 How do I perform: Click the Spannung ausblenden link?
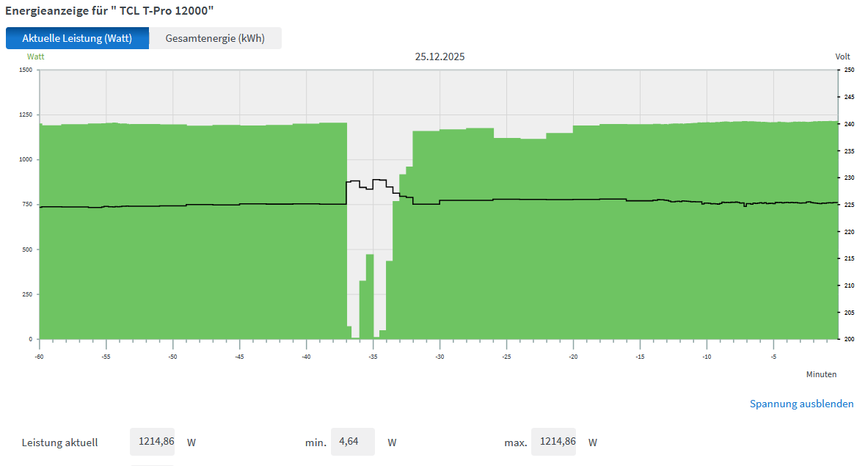click(801, 404)
